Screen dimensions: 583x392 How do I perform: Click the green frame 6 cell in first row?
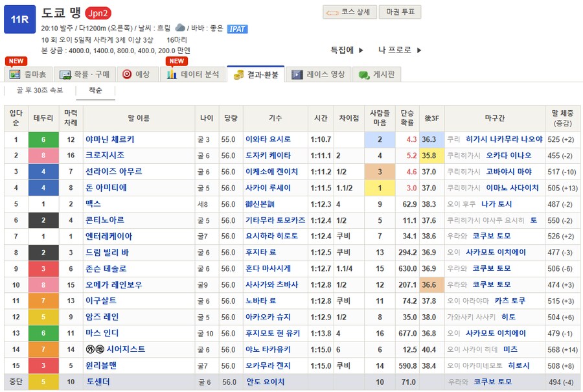[43, 139]
